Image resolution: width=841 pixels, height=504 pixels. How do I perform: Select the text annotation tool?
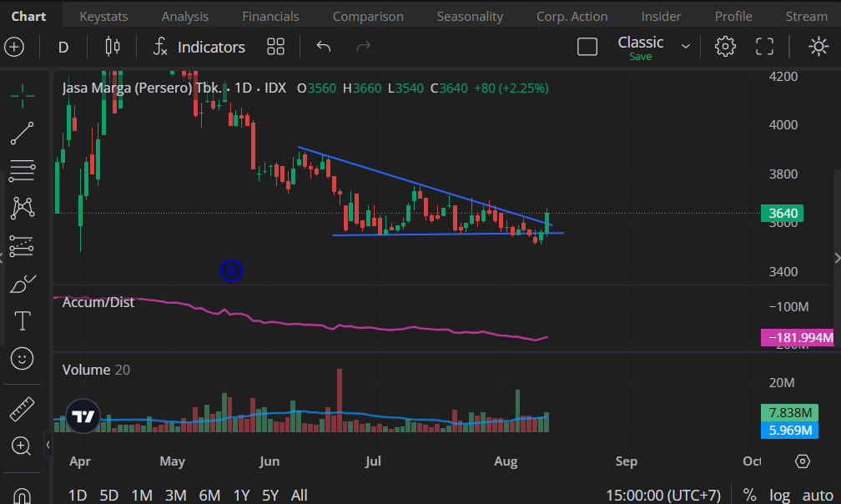tap(23, 321)
